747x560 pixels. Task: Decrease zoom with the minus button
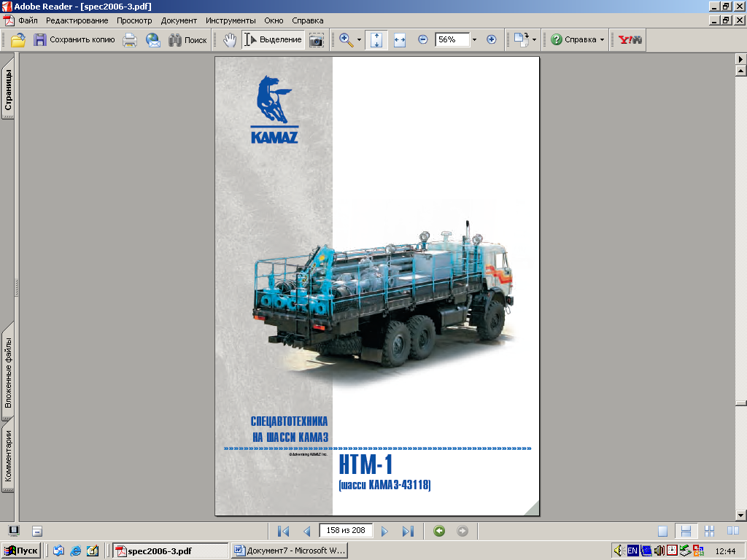point(422,39)
